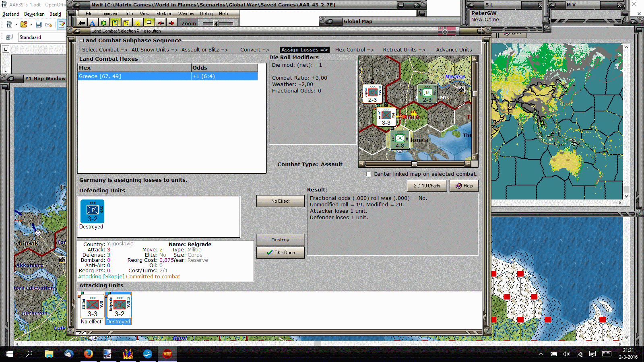Click the green hexagon toolbar icon
The image size is (644, 362).
point(104,23)
